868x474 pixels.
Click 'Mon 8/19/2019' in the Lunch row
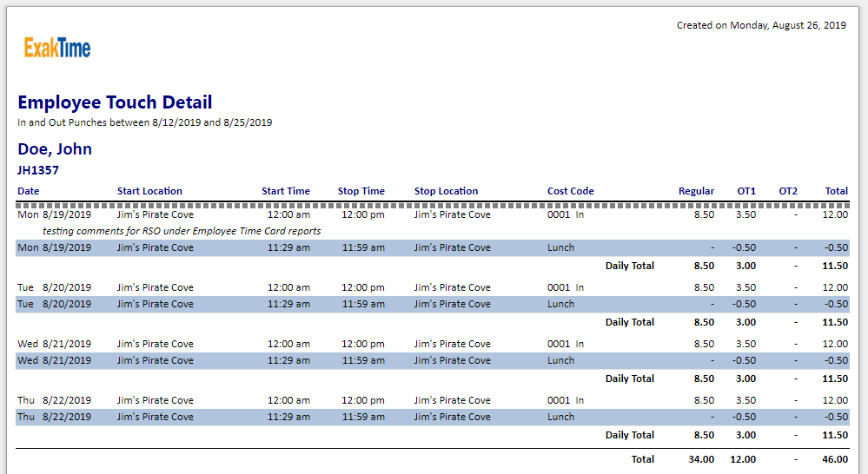54,247
